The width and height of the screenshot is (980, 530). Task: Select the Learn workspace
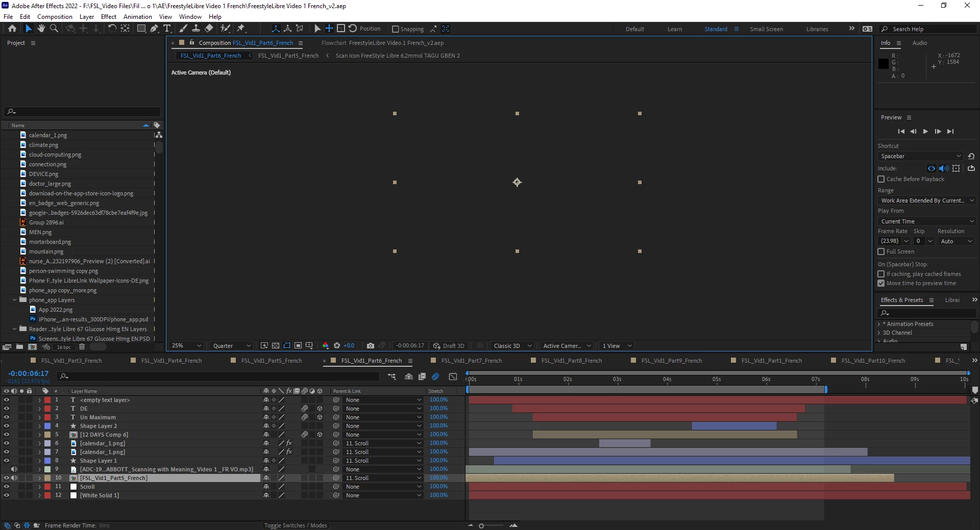tap(674, 29)
